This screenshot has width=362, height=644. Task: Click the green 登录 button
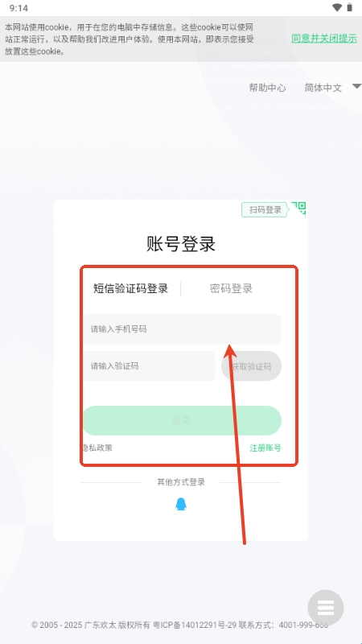tap(183, 420)
